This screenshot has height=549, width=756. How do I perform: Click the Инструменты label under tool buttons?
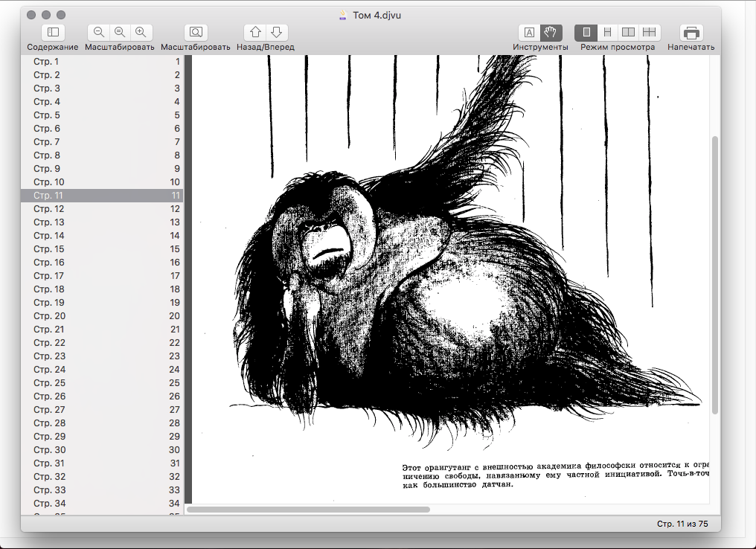pos(540,47)
